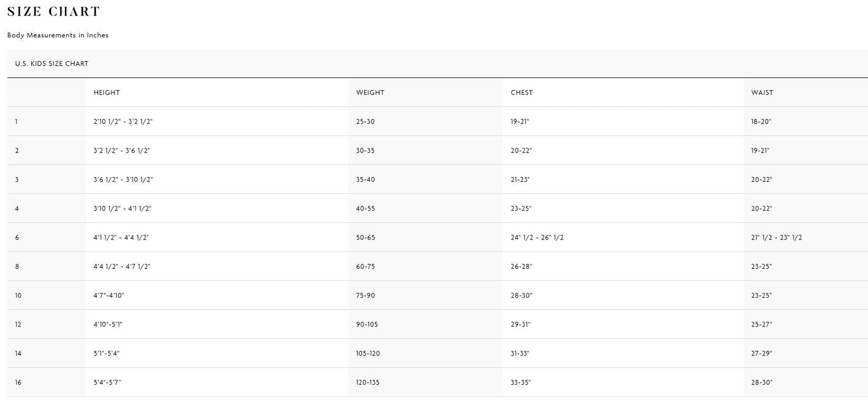This screenshot has width=868, height=401.
Task: Click the Body Measurements in Inches text
Action: (58, 35)
